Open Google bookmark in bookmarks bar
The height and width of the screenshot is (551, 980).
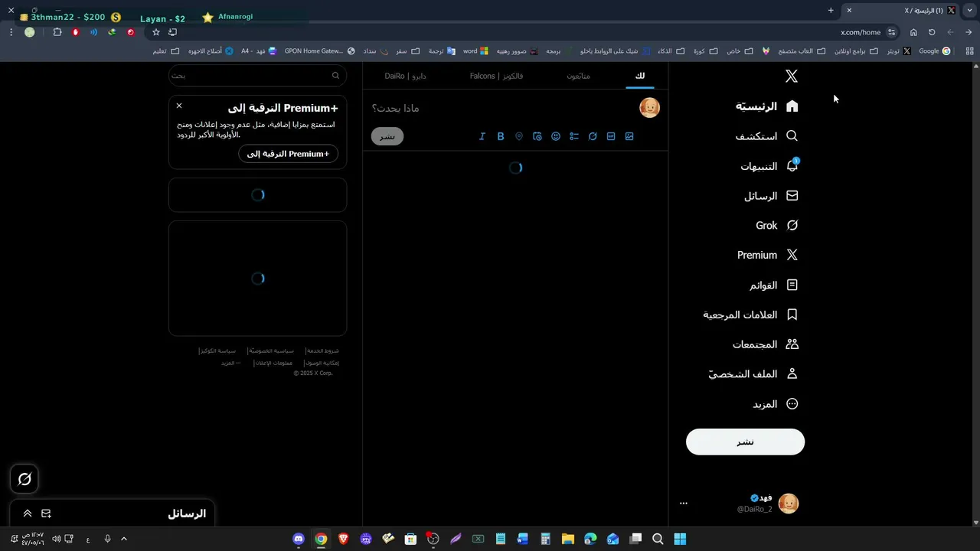point(934,51)
